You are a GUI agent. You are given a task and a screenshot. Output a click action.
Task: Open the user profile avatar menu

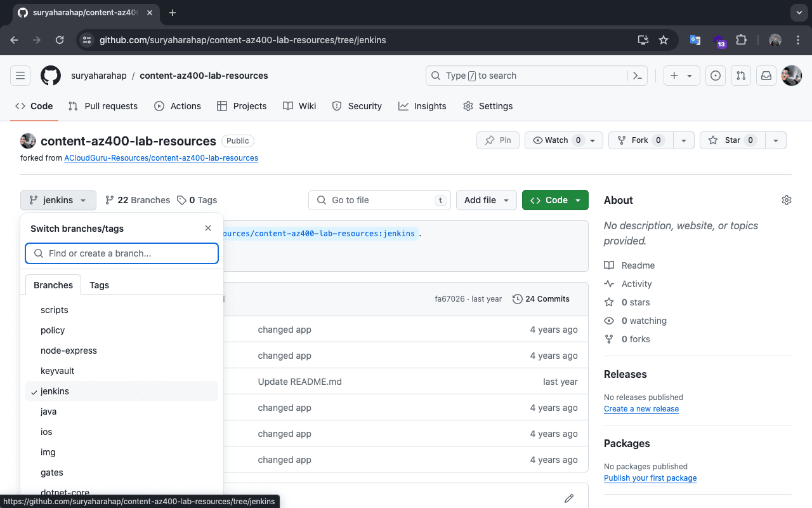(x=792, y=76)
